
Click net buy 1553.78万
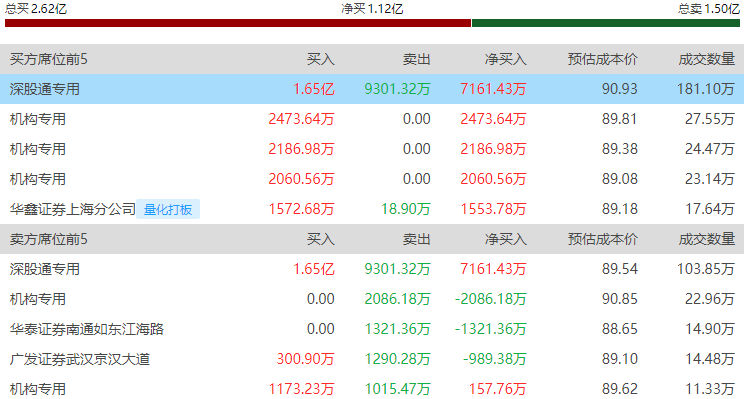pyautogui.click(x=493, y=209)
